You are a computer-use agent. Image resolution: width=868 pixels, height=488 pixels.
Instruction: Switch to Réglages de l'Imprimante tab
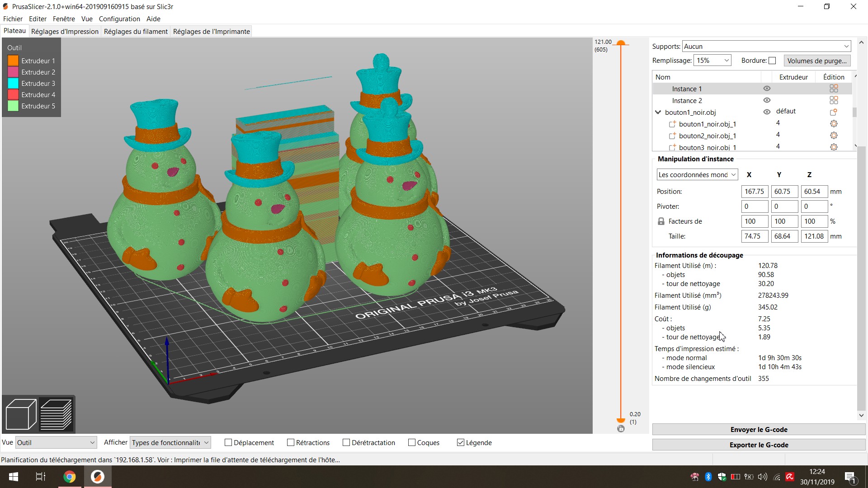(211, 32)
